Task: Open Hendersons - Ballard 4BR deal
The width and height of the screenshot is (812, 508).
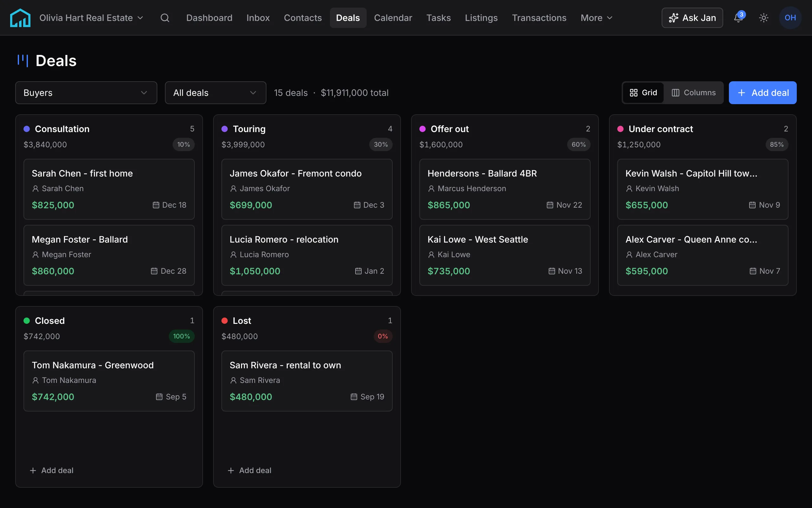Action: [x=505, y=189]
